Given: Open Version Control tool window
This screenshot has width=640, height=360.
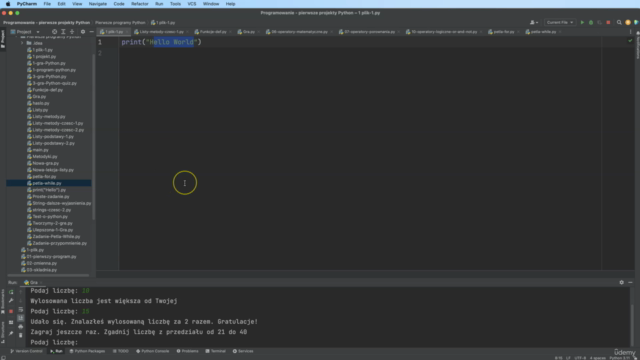Looking at the screenshot, I should pos(26,351).
